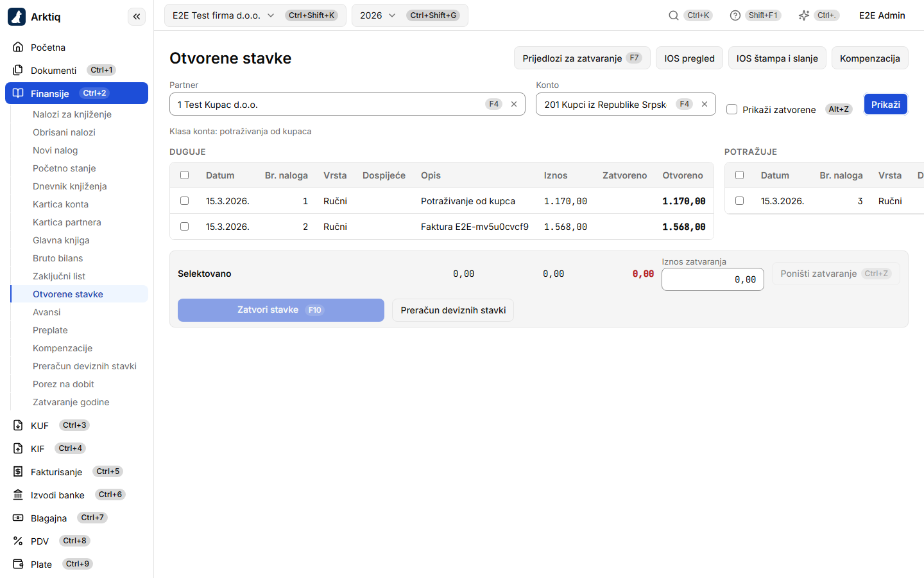Enable the Prikaži zatvorene checkbox
The image size is (924, 578).
point(732,109)
